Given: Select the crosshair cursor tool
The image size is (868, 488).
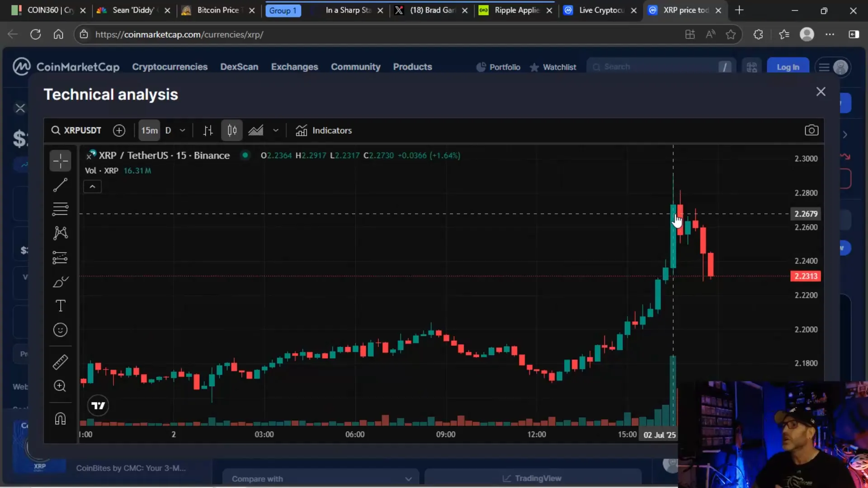Looking at the screenshot, I should click(60, 161).
